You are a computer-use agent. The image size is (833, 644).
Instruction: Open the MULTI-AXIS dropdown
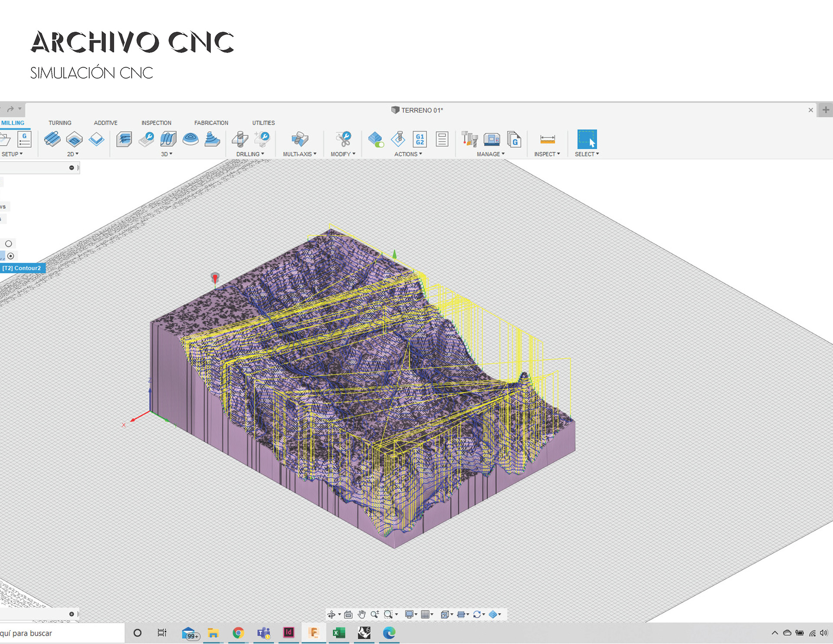tap(300, 154)
